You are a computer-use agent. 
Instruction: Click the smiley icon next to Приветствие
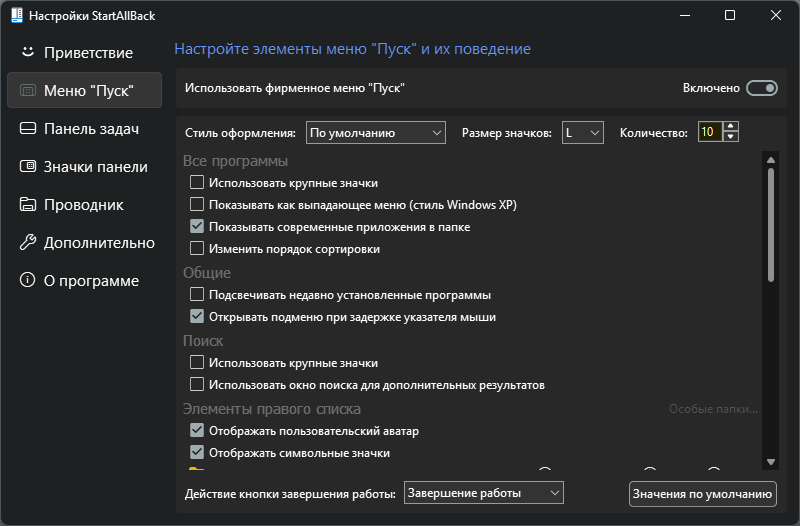(x=28, y=52)
